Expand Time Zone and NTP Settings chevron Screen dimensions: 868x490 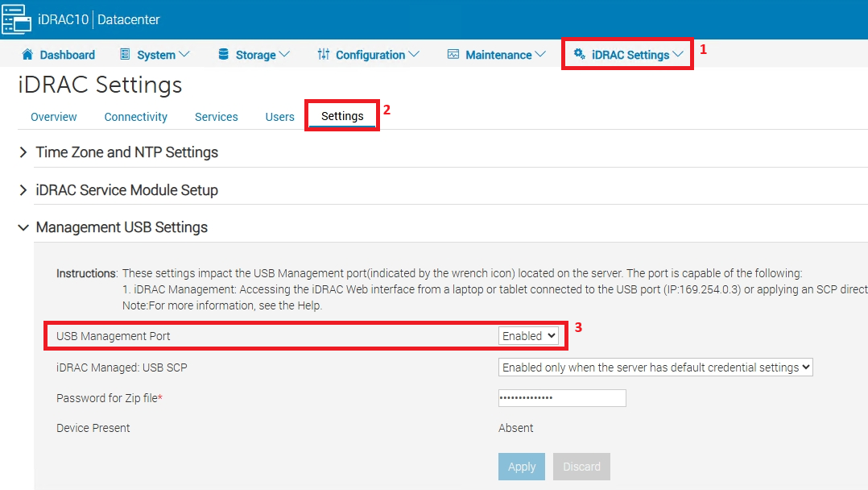tap(23, 152)
